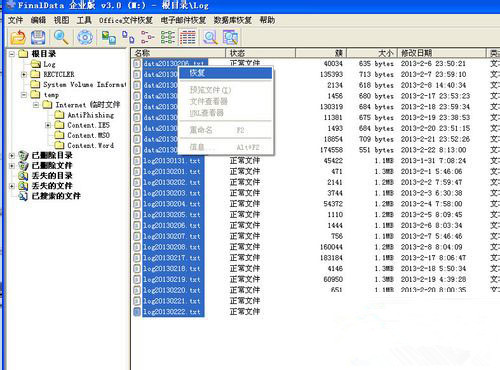Open the 电子邮件恢复 menu
Viewport: 500px width, 370px height.
pos(183,20)
